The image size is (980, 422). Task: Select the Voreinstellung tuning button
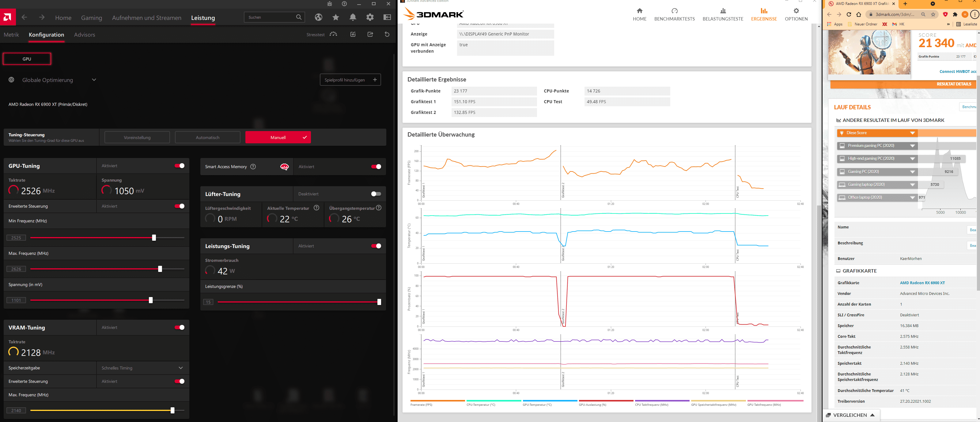(x=137, y=137)
